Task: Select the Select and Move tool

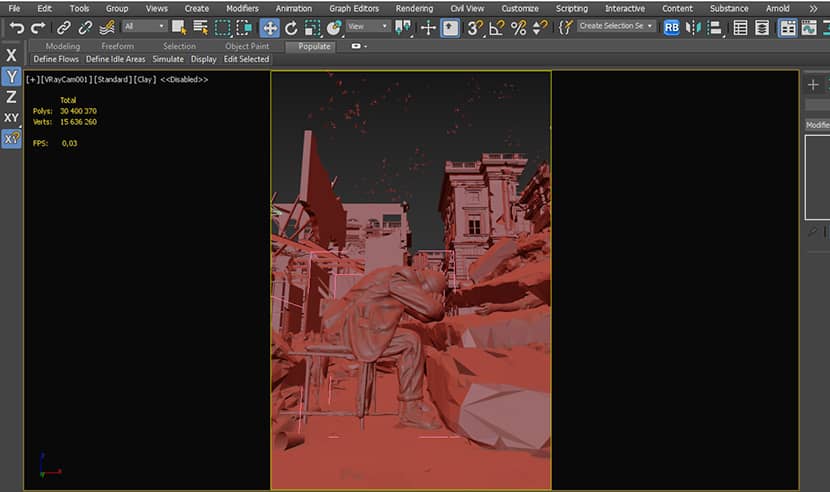Action: click(269, 28)
